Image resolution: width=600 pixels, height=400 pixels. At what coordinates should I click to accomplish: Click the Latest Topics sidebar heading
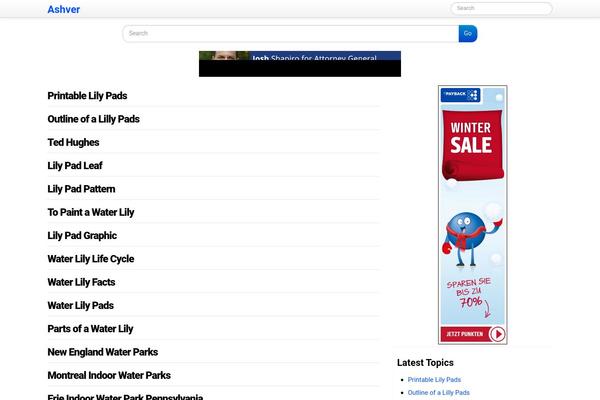pyautogui.click(x=425, y=362)
